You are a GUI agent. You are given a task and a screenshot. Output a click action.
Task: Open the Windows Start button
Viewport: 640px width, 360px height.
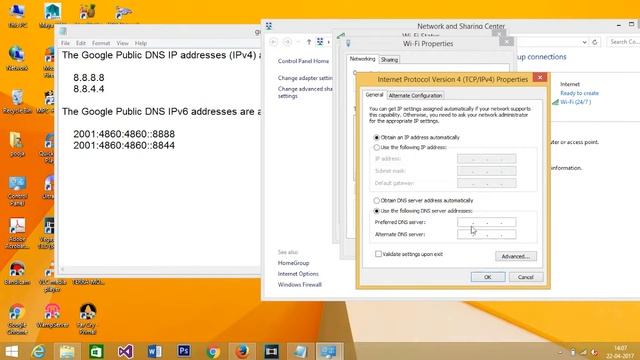pyautogui.click(x=11, y=351)
